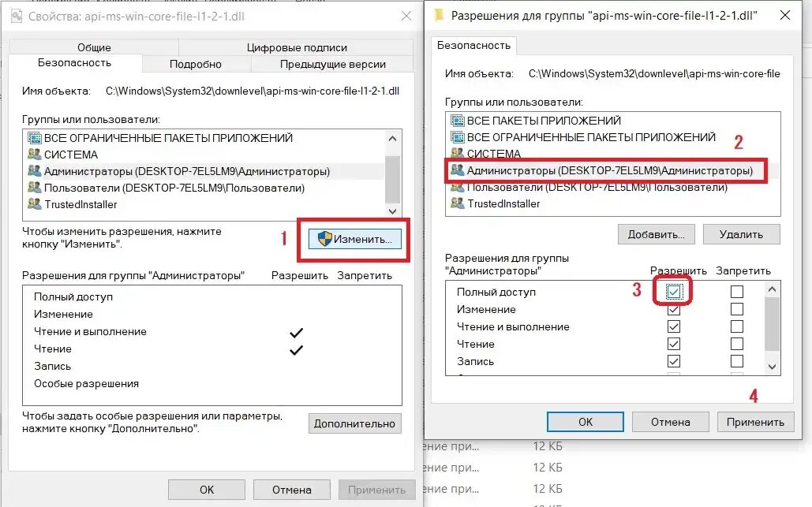
Task: Switch to the Подробно tab
Action: point(196,64)
